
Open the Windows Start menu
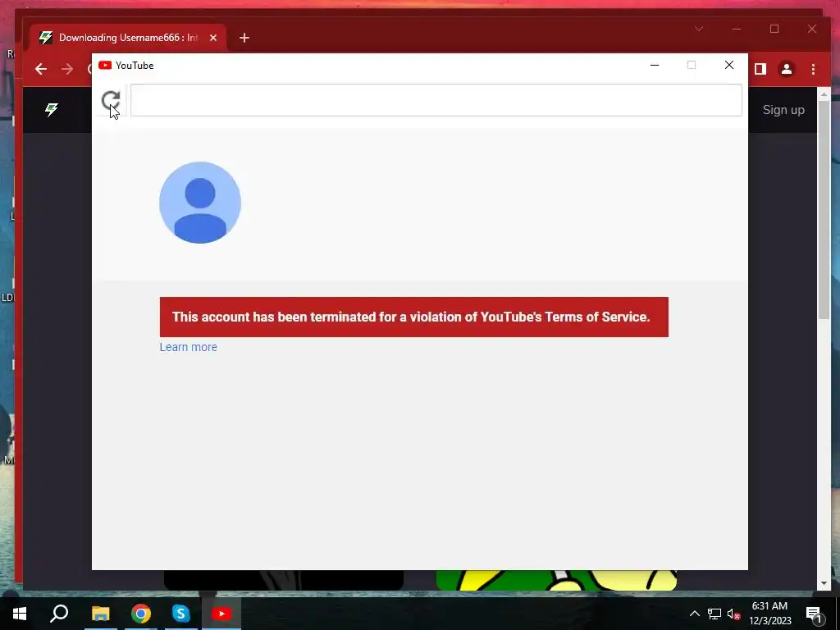(20, 614)
